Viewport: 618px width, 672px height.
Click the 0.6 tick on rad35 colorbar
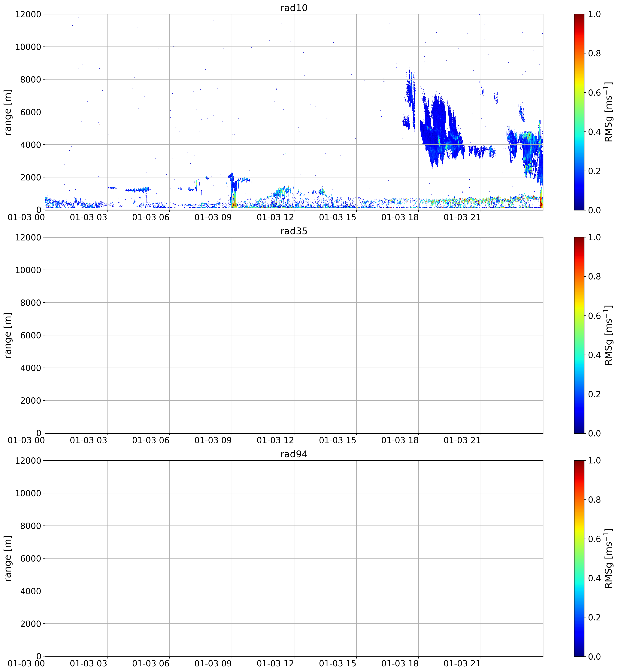pos(594,316)
